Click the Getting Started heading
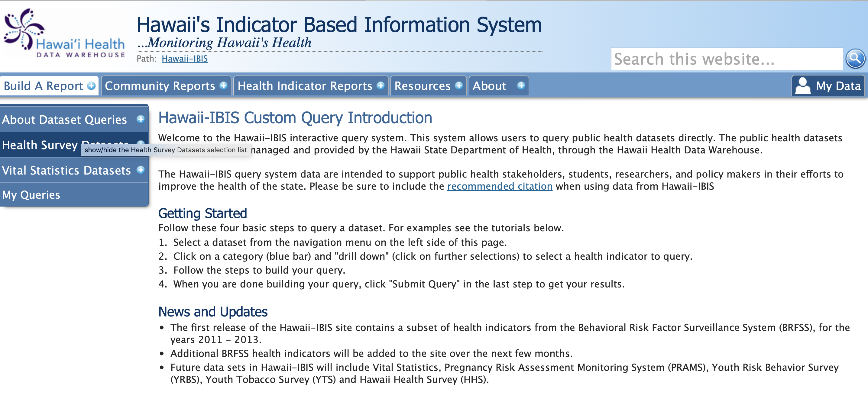The height and width of the screenshot is (398, 868). coord(202,213)
